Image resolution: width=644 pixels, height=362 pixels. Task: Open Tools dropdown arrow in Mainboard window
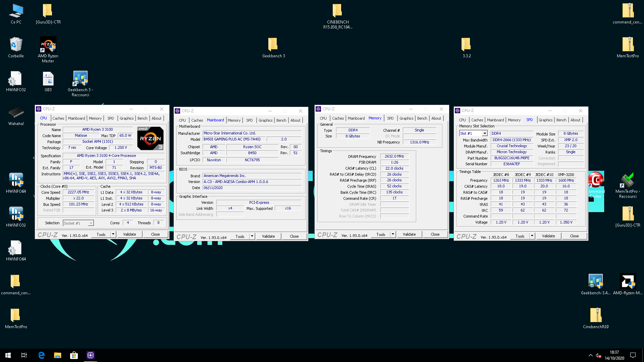tap(252, 236)
